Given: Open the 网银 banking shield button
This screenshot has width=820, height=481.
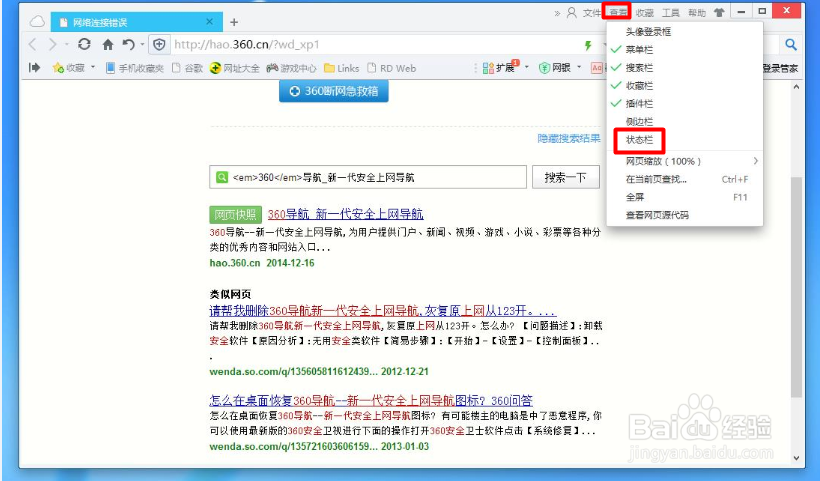Looking at the screenshot, I should click(x=554, y=67).
